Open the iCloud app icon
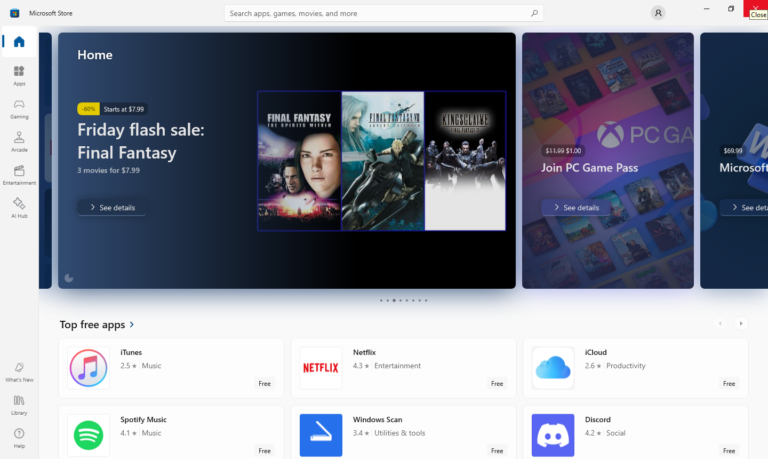The width and height of the screenshot is (768, 459). (553, 368)
